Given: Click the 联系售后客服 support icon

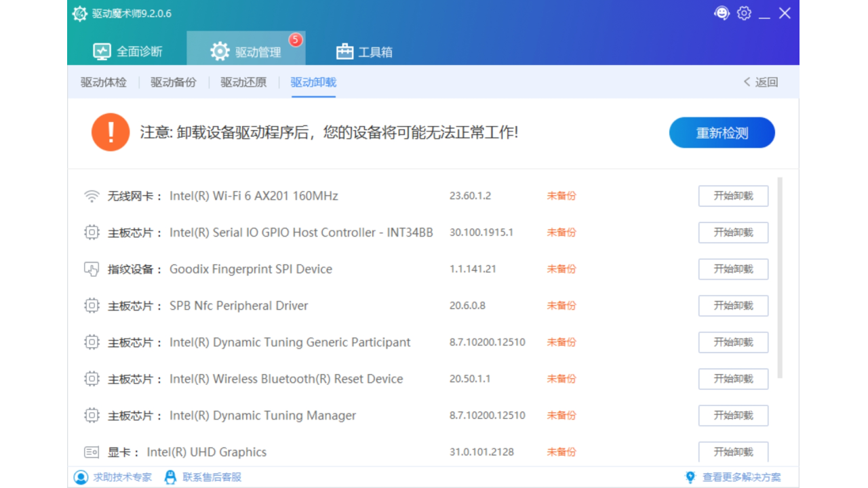Looking at the screenshot, I should tap(170, 477).
